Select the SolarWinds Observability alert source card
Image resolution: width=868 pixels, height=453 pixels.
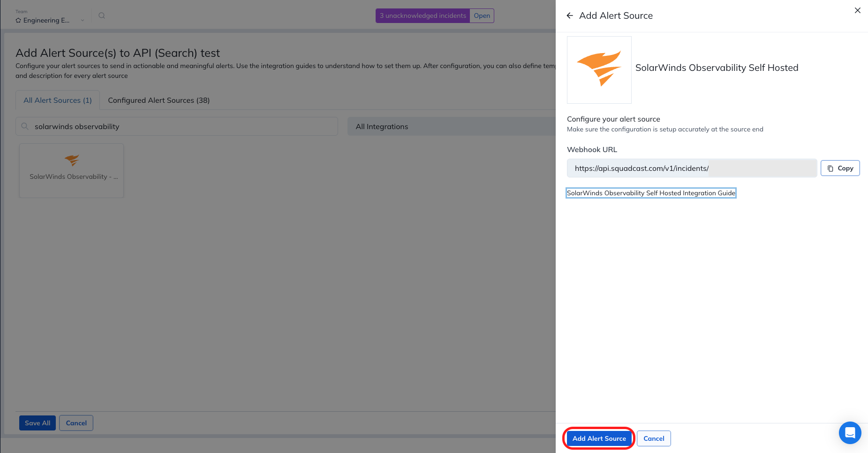coord(71,170)
